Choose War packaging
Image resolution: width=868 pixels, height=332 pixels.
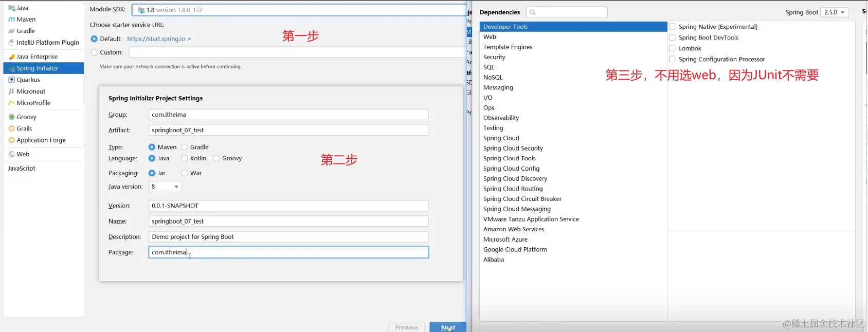(x=185, y=173)
